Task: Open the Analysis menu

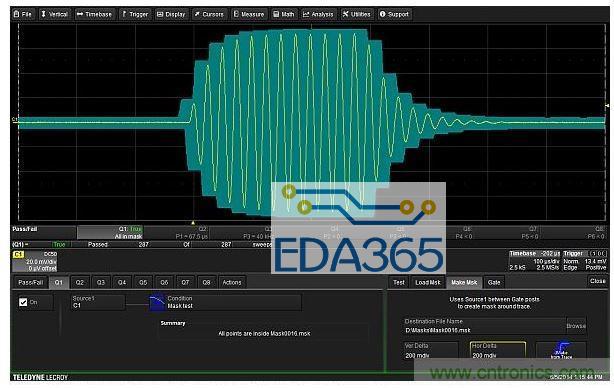Action: point(318,14)
